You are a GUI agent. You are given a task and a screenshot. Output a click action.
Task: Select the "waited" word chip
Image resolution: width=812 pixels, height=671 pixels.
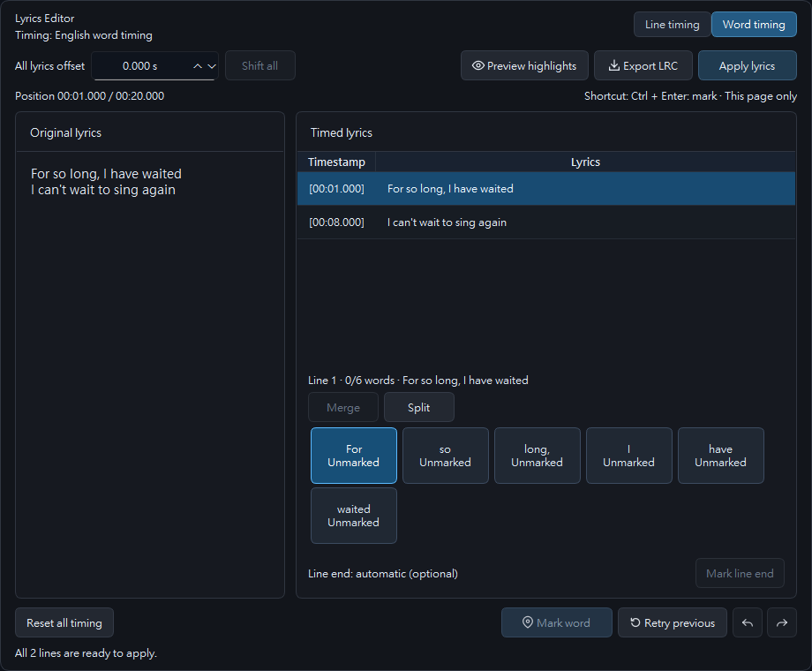[x=354, y=516]
